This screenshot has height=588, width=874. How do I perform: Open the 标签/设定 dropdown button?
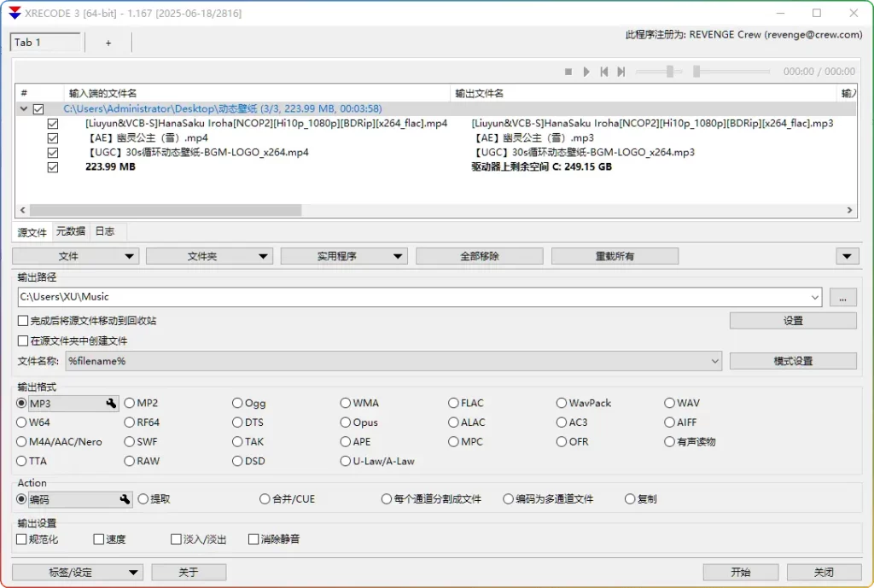pos(78,573)
